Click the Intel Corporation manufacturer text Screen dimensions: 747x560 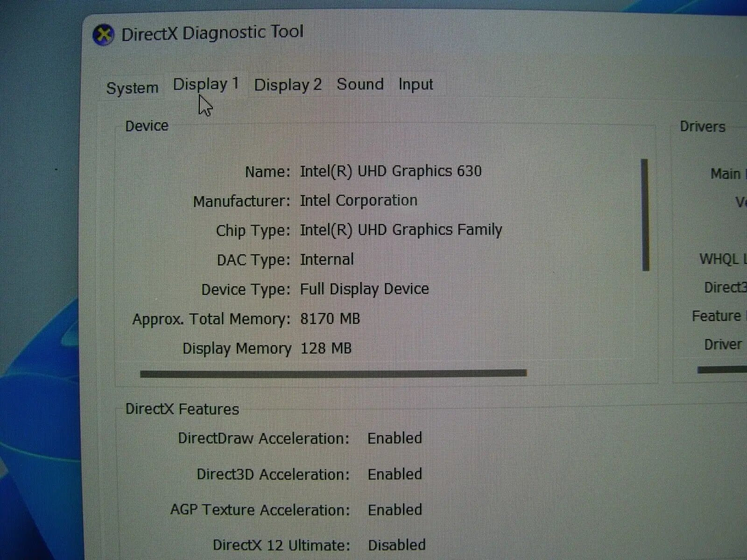[359, 200]
